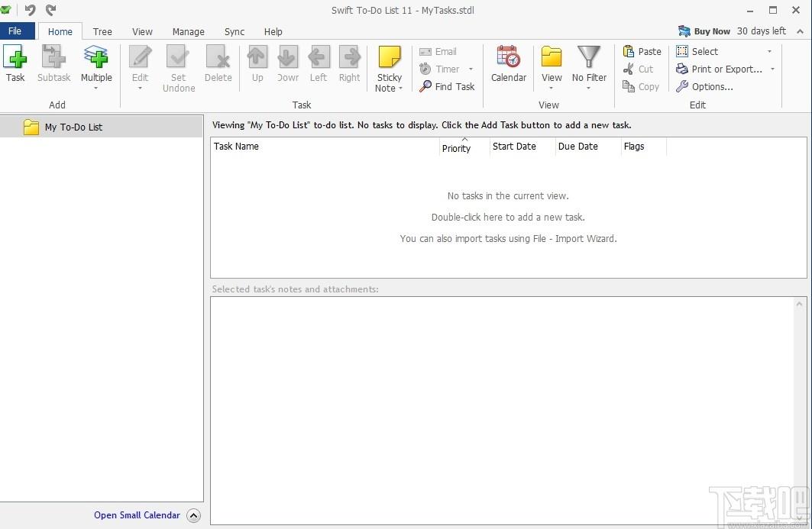Click Find Task magnifier icon
Image resolution: width=812 pixels, height=529 pixels.
click(x=425, y=86)
